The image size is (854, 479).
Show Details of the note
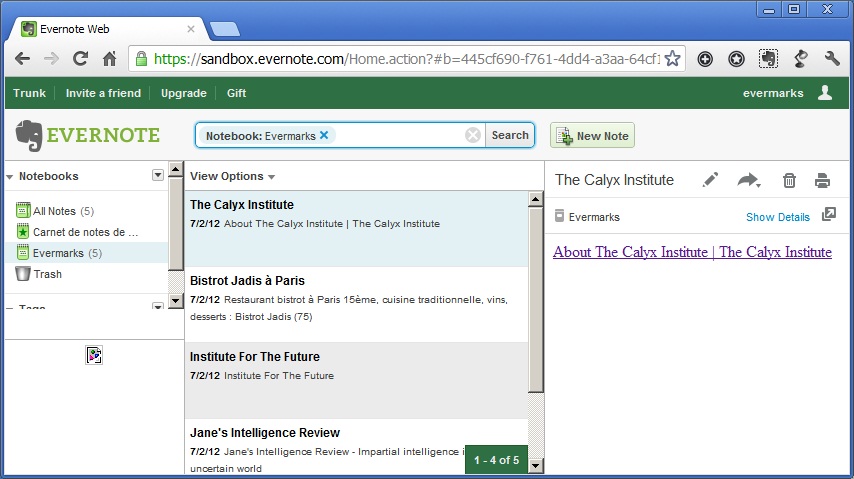click(778, 217)
